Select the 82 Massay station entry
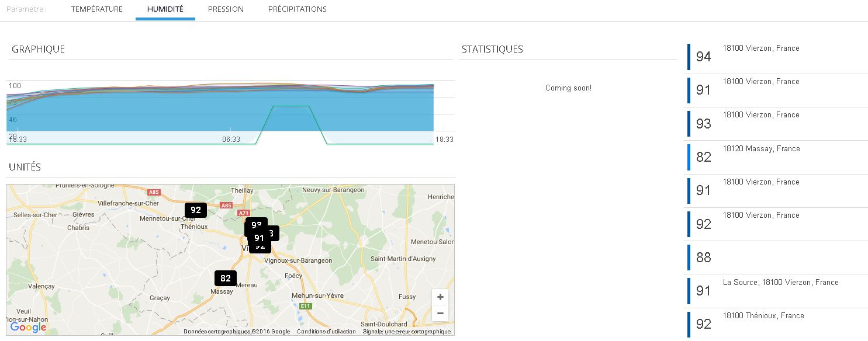Image resolution: width=868 pixels, height=341 pixels. (x=760, y=156)
